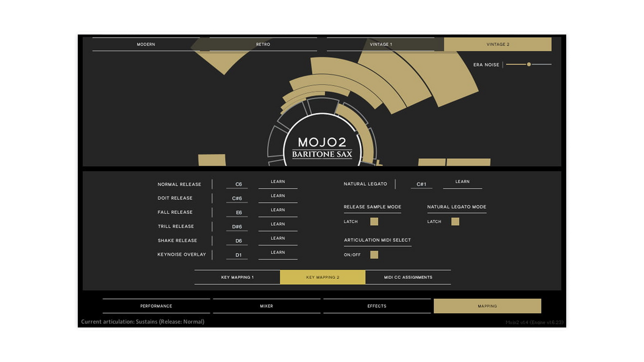Viewport: 644px width, 362px height.
Task: Click the Normal Release label
Action: (x=179, y=184)
